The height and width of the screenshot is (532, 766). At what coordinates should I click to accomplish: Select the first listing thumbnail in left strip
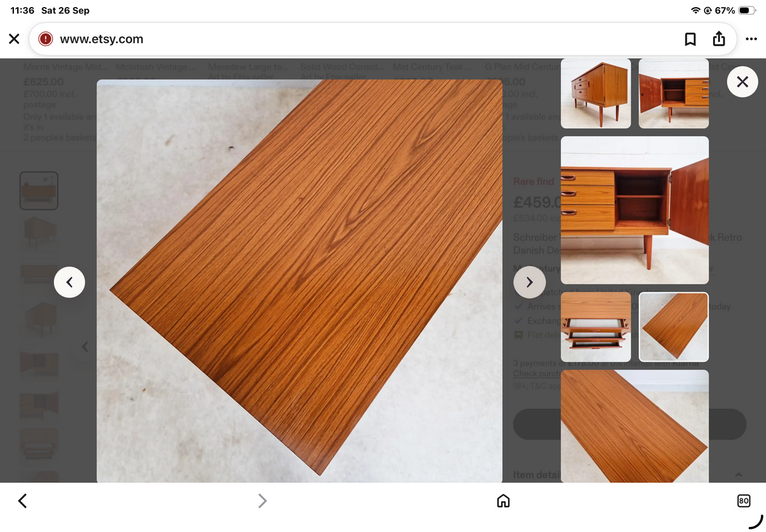(x=39, y=191)
